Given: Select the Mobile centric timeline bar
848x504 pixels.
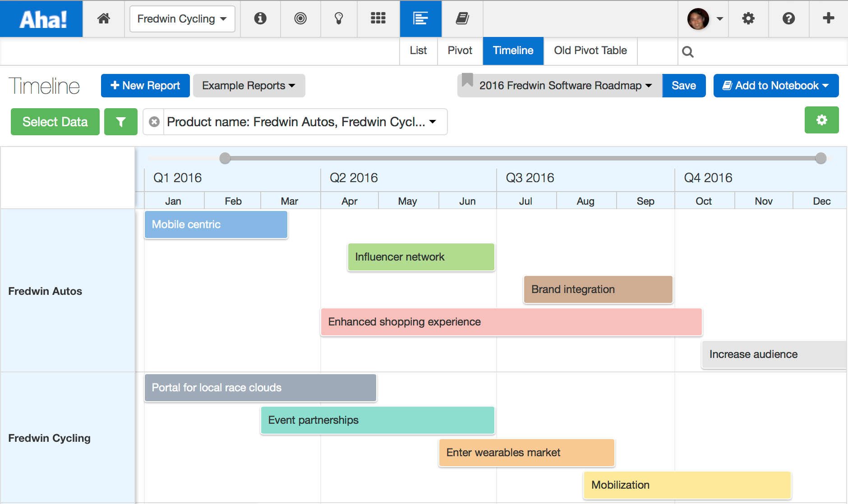Looking at the screenshot, I should coord(216,225).
